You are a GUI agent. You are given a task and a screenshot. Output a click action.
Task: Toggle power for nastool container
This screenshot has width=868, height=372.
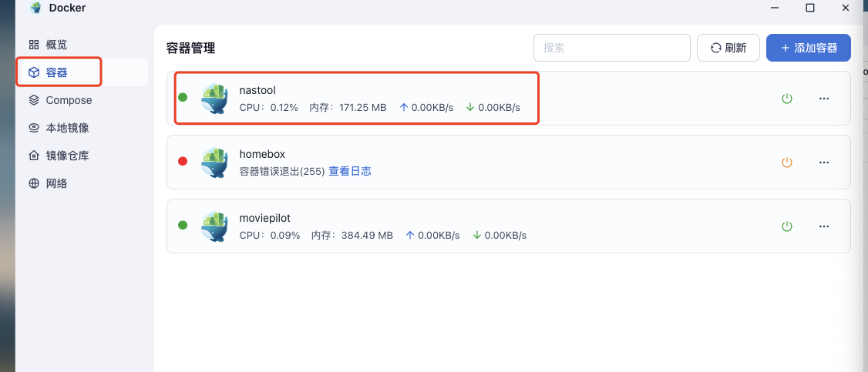coord(786,99)
